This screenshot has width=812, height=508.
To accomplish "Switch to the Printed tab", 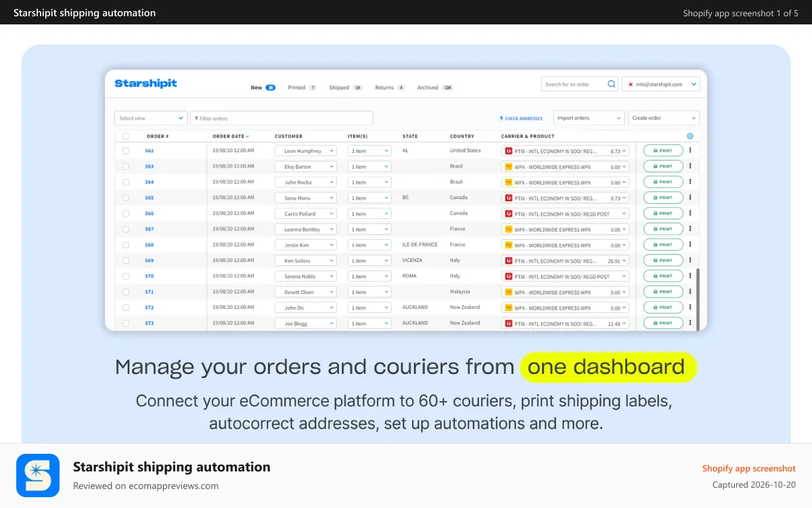I will pyautogui.click(x=302, y=87).
